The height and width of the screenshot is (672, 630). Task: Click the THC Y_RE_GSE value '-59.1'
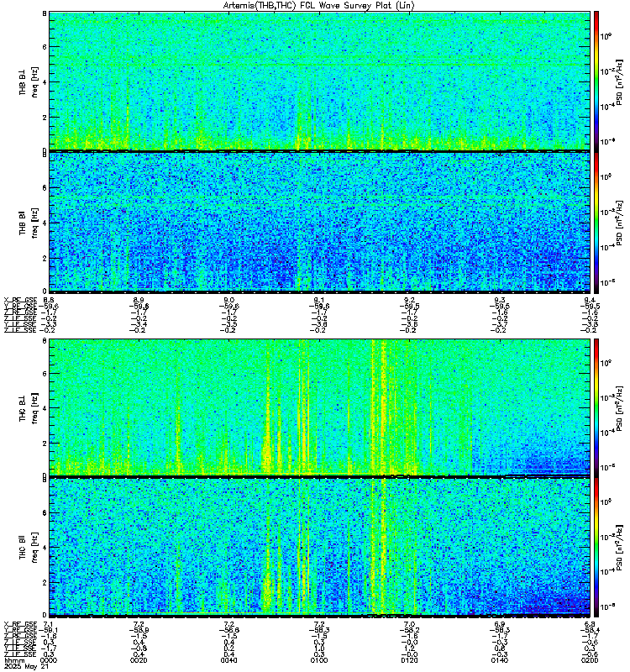(x=49, y=631)
